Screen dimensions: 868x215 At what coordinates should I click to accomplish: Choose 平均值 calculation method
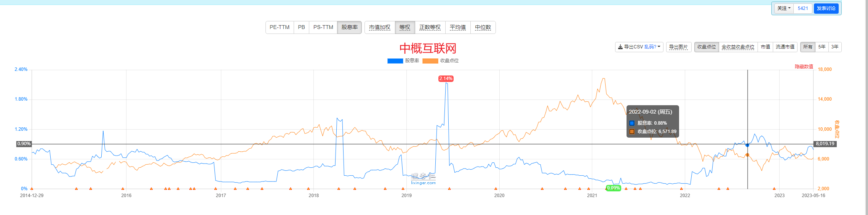click(458, 27)
